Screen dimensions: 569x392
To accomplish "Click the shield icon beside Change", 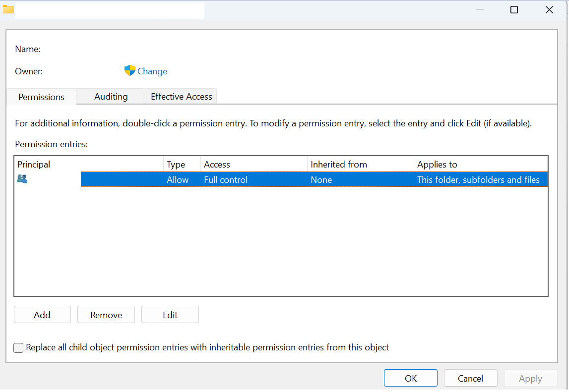I will tap(129, 70).
